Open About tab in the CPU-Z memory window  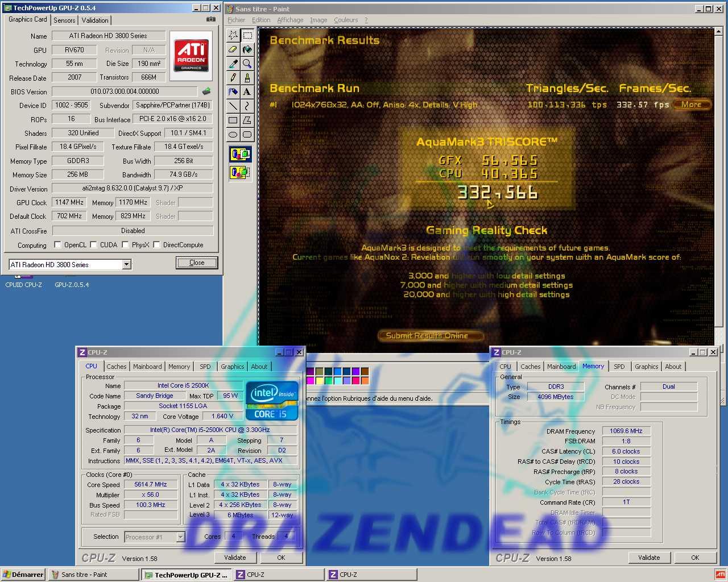(x=673, y=367)
